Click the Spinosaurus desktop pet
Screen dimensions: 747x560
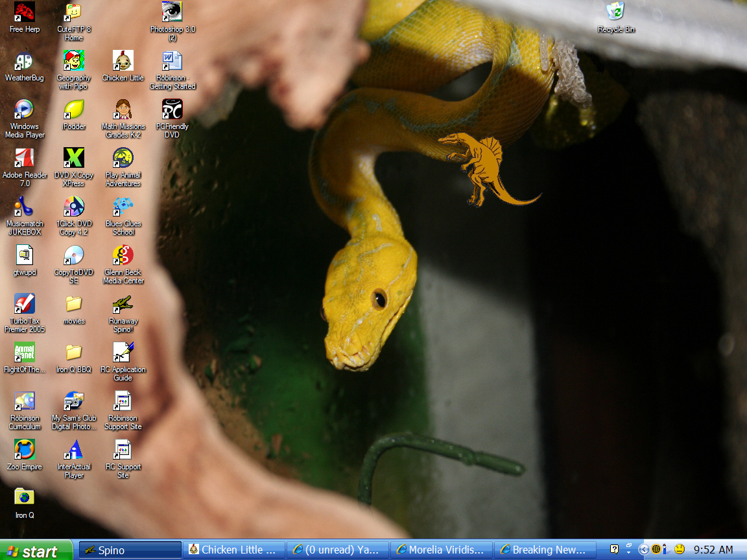[x=489, y=170]
